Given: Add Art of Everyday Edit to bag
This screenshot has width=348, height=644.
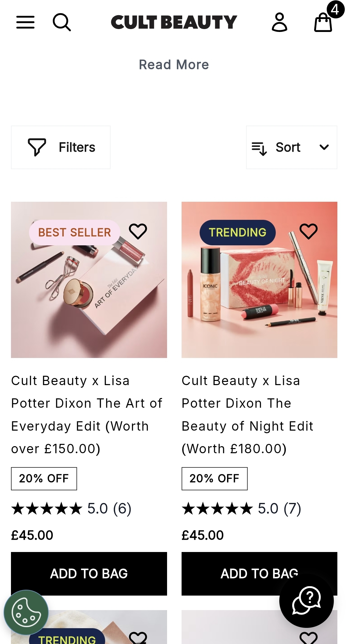Looking at the screenshot, I should coord(89,574).
